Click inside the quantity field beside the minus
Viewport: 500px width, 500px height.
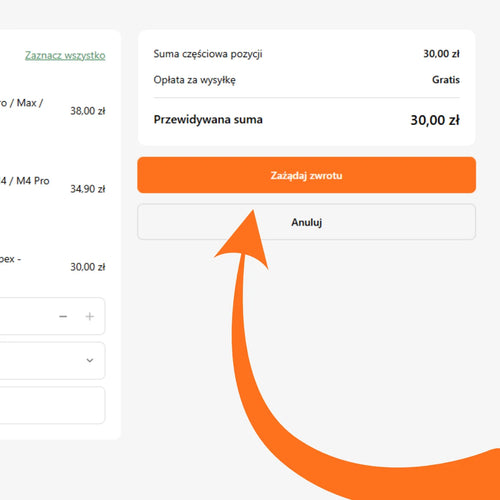pyautogui.click(x=27, y=316)
